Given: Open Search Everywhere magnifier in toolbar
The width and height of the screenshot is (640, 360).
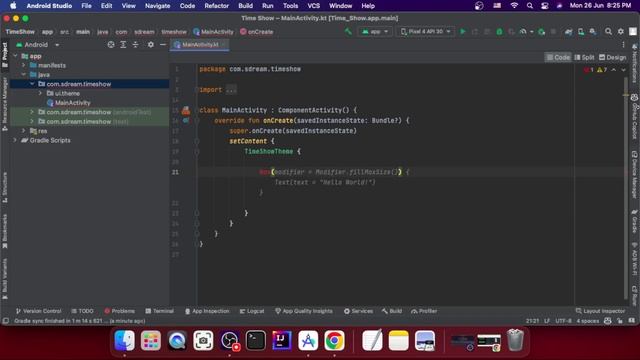Looking at the screenshot, I should pos(608,31).
